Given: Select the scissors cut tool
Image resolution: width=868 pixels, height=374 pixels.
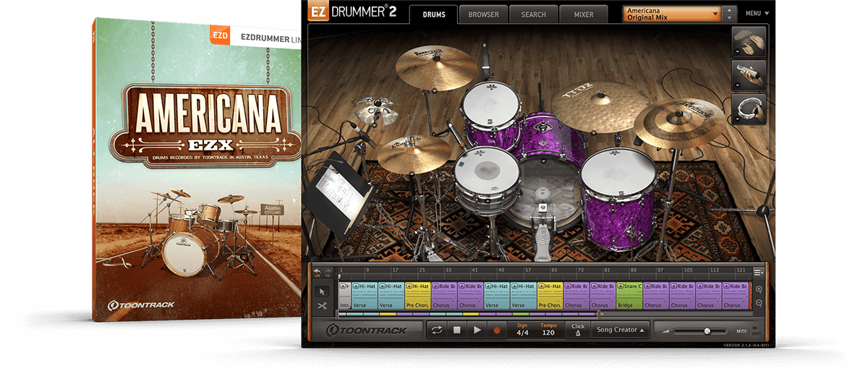Looking at the screenshot, I should (322, 306).
